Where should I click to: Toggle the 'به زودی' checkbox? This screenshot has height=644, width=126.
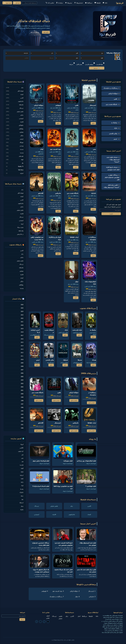(x=74, y=63)
